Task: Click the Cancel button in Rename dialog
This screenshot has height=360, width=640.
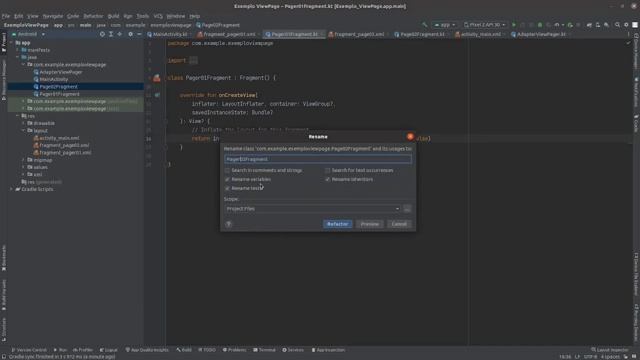Action: [399, 224]
